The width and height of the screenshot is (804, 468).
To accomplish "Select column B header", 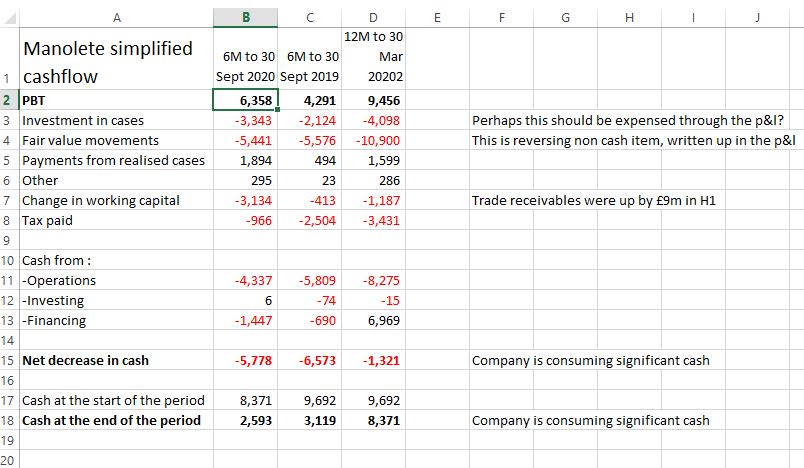I will click(246, 17).
